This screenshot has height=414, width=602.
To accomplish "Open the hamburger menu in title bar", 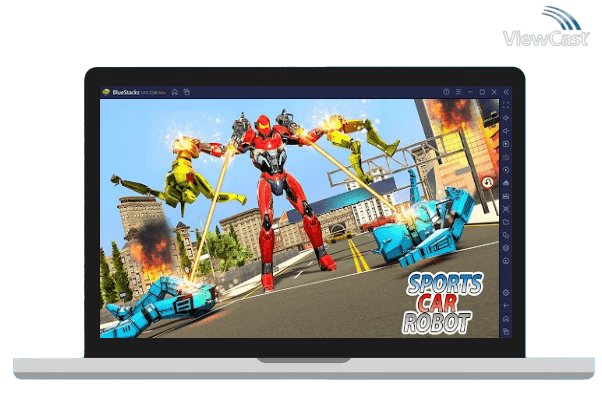I will point(458,92).
